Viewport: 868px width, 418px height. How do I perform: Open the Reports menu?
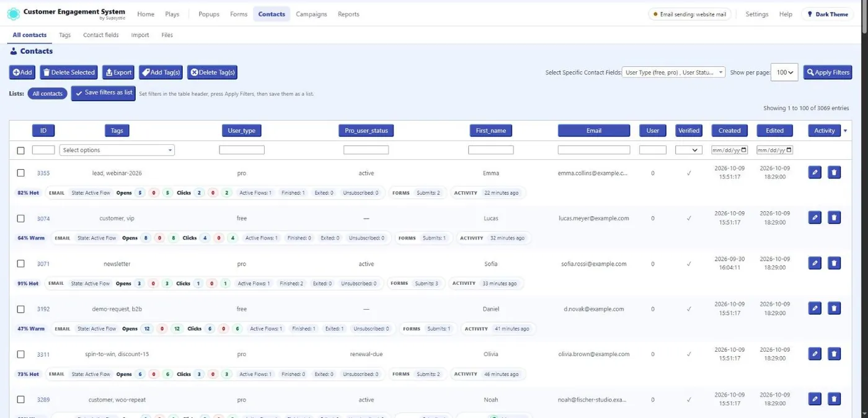[x=348, y=14]
